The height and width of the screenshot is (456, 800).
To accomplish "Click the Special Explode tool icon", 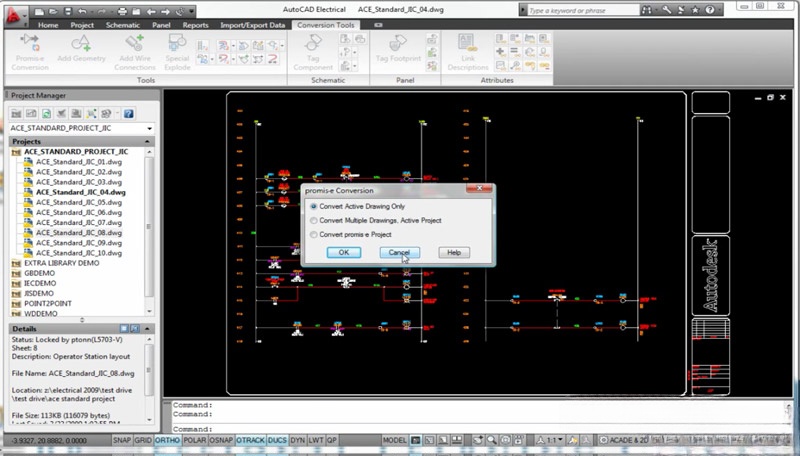I will coord(177,43).
